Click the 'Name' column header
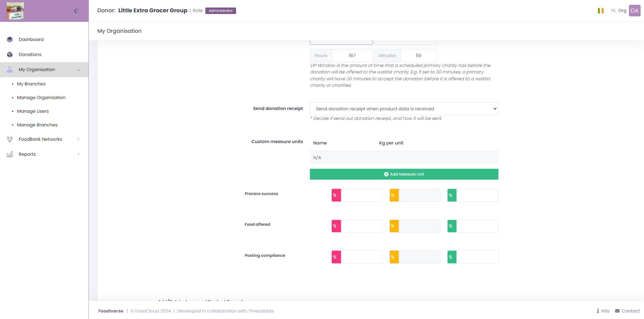644x319 pixels. [x=320, y=143]
